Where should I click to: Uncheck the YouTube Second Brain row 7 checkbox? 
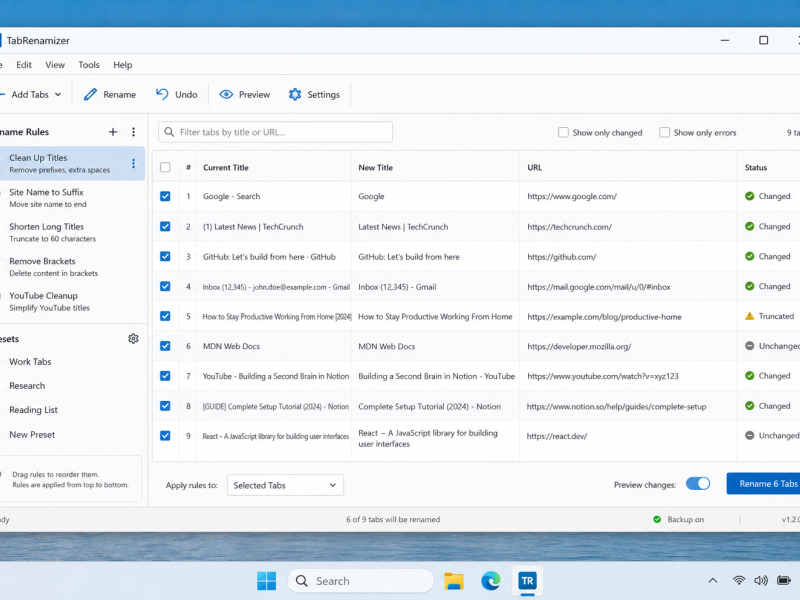(x=165, y=376)
